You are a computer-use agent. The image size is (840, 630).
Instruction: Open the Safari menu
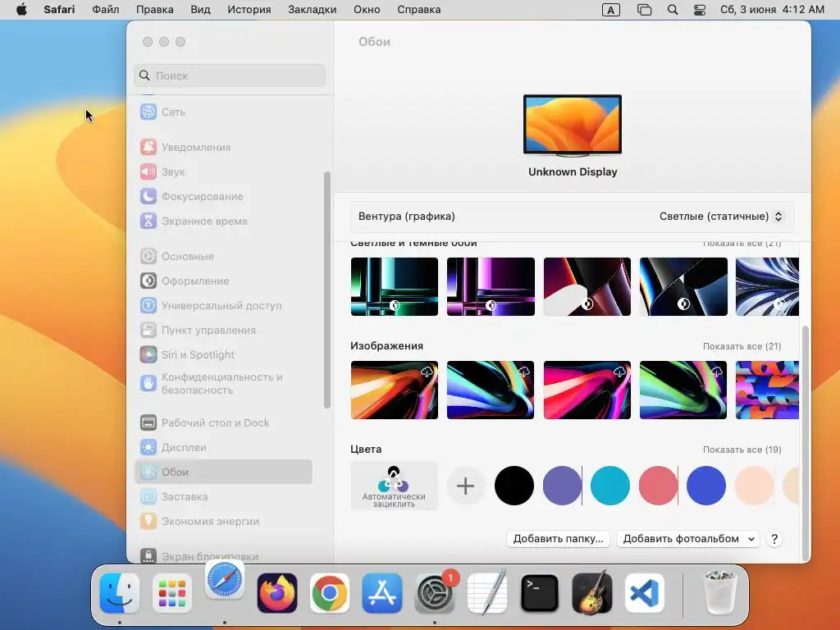(59, 10)
